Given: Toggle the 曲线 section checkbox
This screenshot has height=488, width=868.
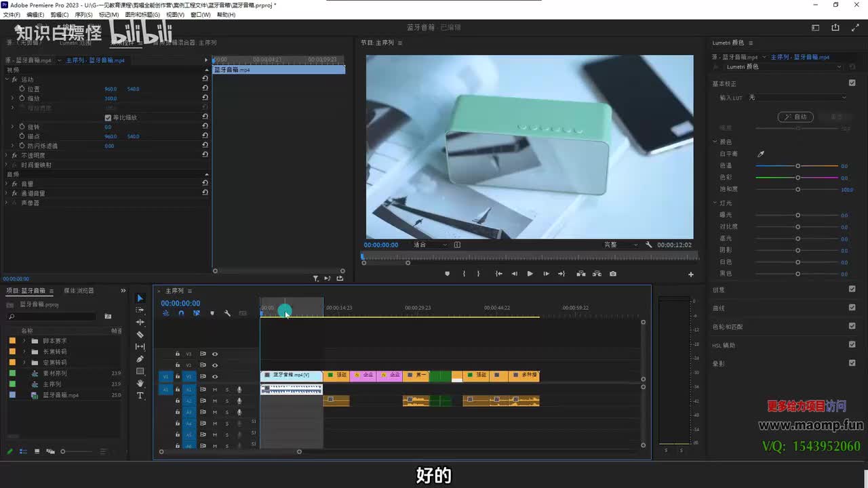Looking at the screenshot, I should [852, 307].
